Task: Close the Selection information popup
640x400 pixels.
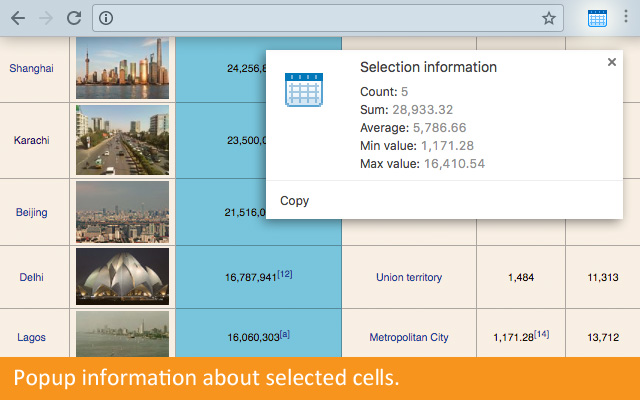Action: 612,62
